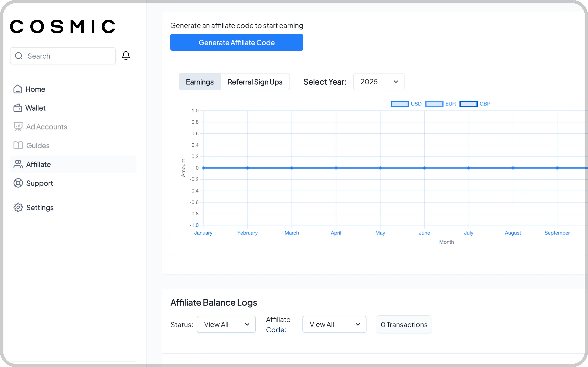Click the January data point on chart
Screen dimensions: 588x367
click(x=204, y=168)
